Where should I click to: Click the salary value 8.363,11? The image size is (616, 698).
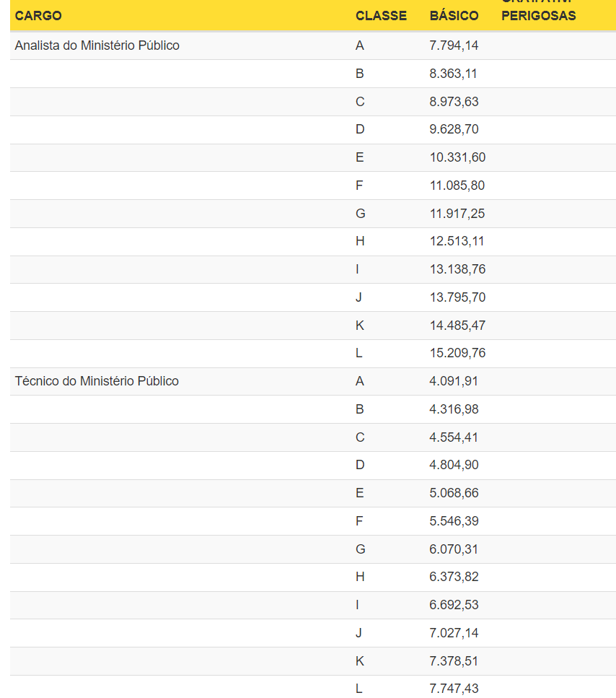(453, 74)
